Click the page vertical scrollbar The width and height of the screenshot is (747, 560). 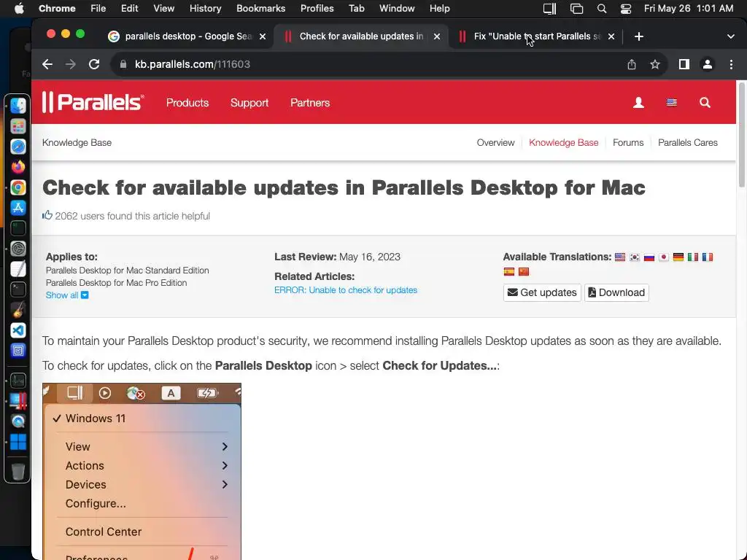point(741,136)
